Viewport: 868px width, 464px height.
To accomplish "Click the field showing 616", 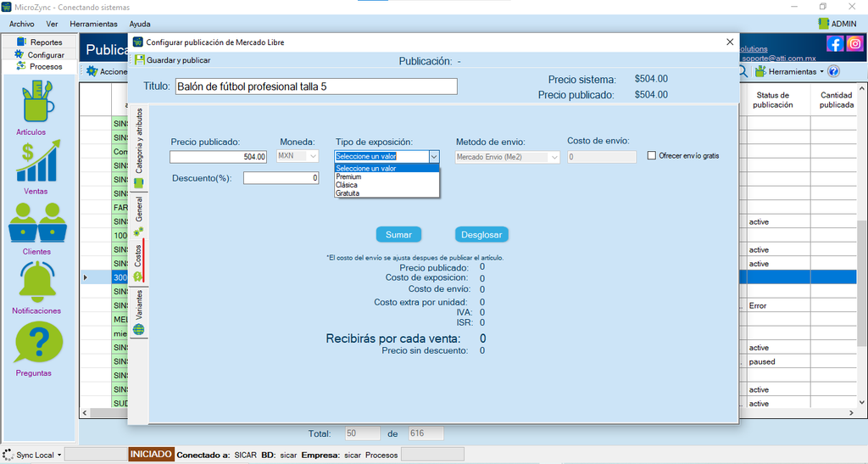I will click(x=426, y=433).
